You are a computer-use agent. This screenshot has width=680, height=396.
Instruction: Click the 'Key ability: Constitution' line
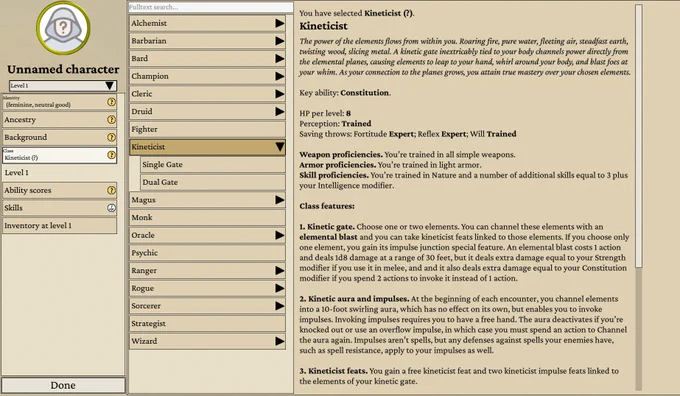pos(345,93)
